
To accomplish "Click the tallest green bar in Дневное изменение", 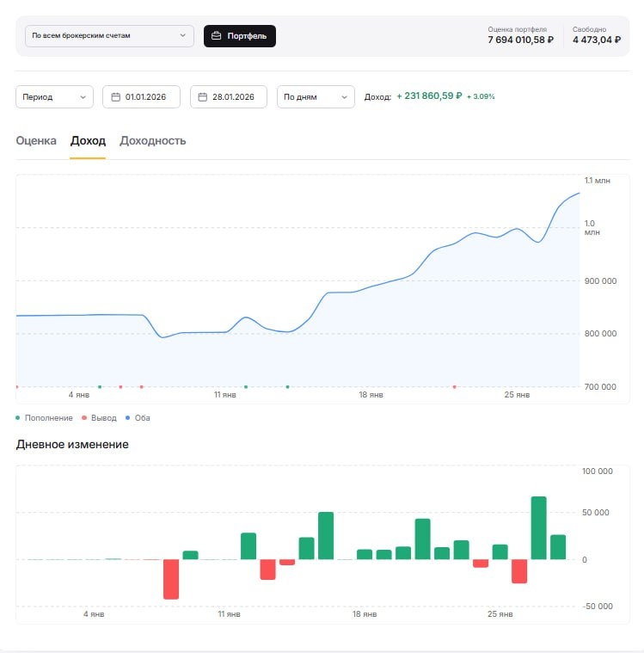I will [539, 527].
